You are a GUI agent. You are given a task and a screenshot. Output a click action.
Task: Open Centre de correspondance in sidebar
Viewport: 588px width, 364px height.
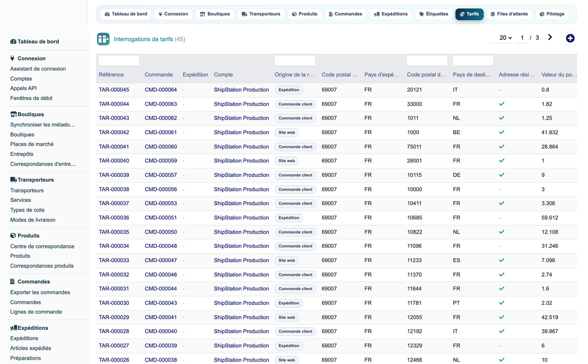42,246
